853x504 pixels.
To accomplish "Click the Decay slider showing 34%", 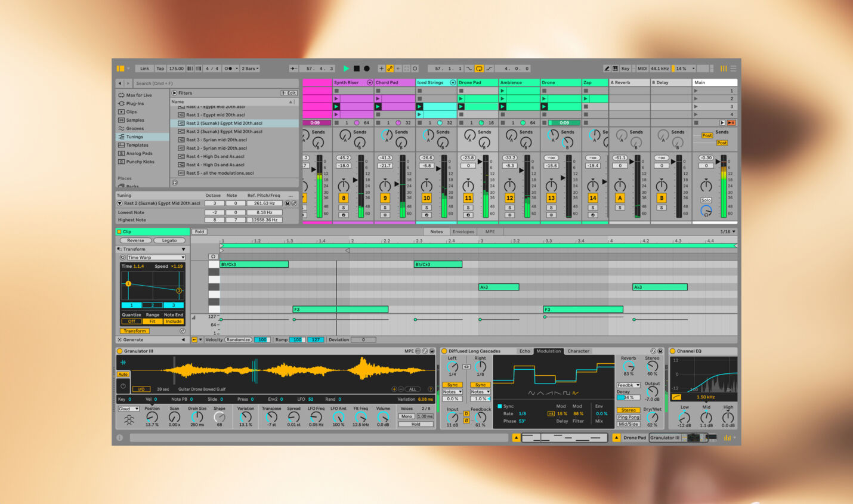I will point(628,398).
